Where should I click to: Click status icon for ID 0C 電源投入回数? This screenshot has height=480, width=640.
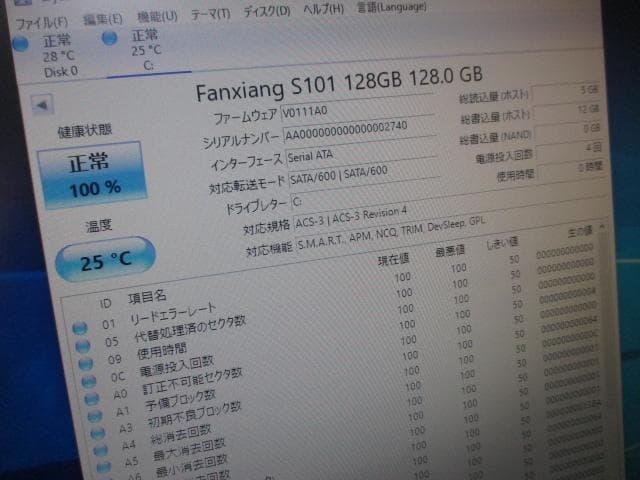[x=88, y=379]
